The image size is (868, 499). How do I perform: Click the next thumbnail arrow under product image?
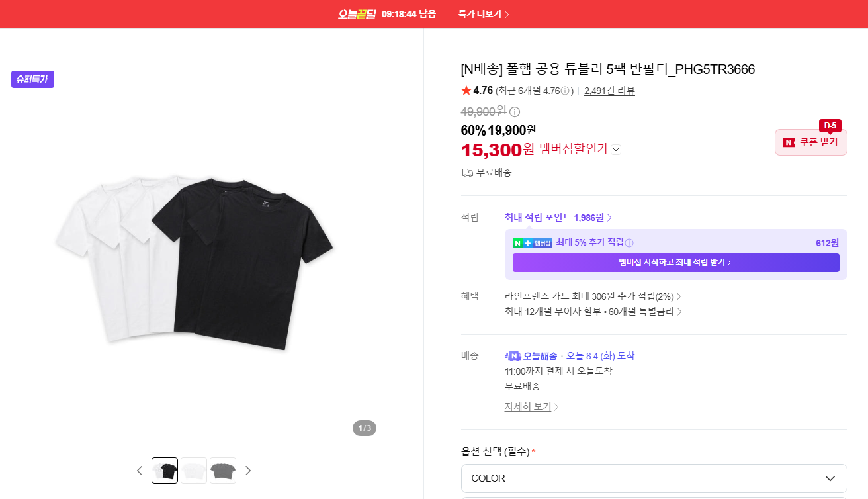tap(248, 471)
